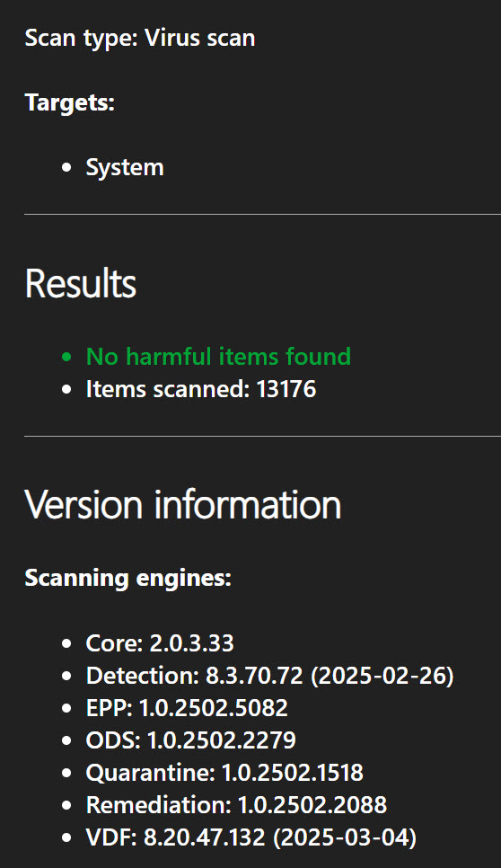
Task: Click the (2025-02-26) Detection date
Action: coord(382,676)
